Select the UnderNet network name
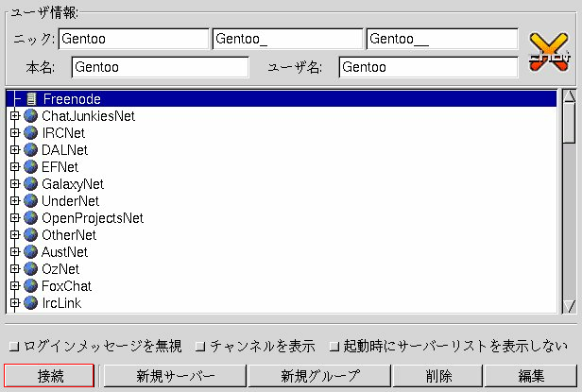The height and width of the screenshot is (392, 582). click(x=70, y=201)
